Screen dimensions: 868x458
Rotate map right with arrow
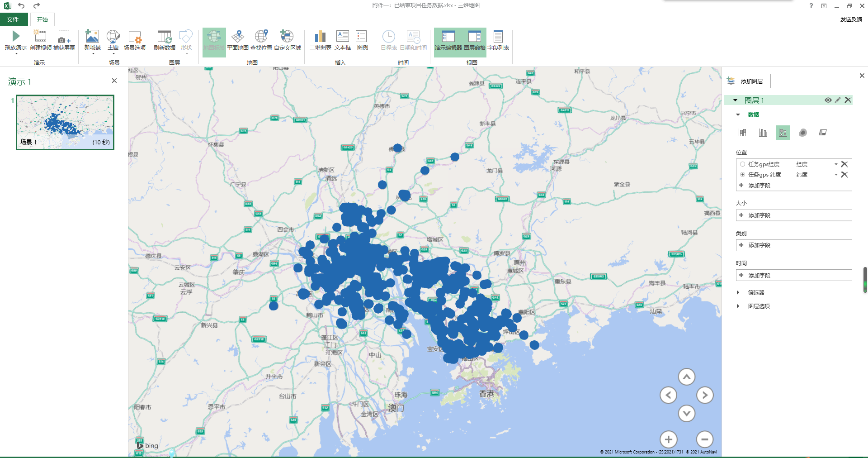coord(705,395)
